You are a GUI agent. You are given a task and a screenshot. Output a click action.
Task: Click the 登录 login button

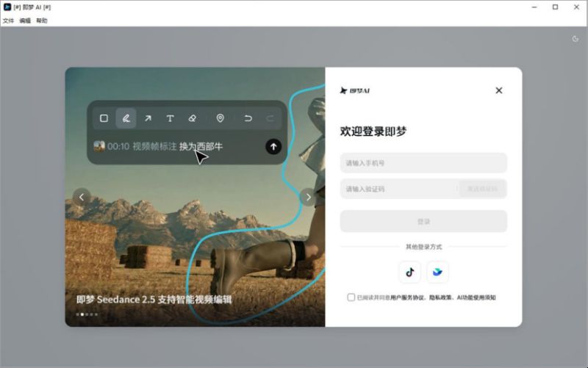click(423, 222)
